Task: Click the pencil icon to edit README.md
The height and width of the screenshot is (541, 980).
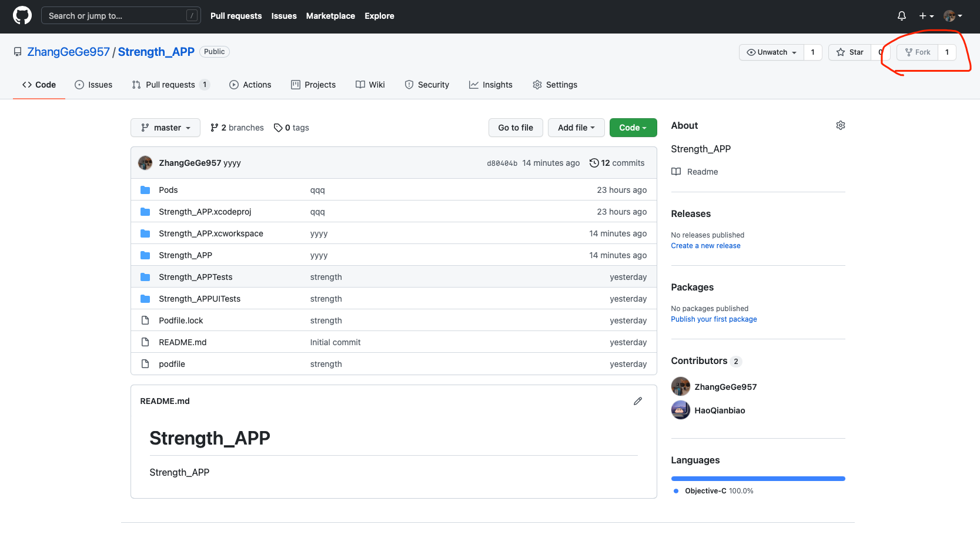Action: coord(638,401)
